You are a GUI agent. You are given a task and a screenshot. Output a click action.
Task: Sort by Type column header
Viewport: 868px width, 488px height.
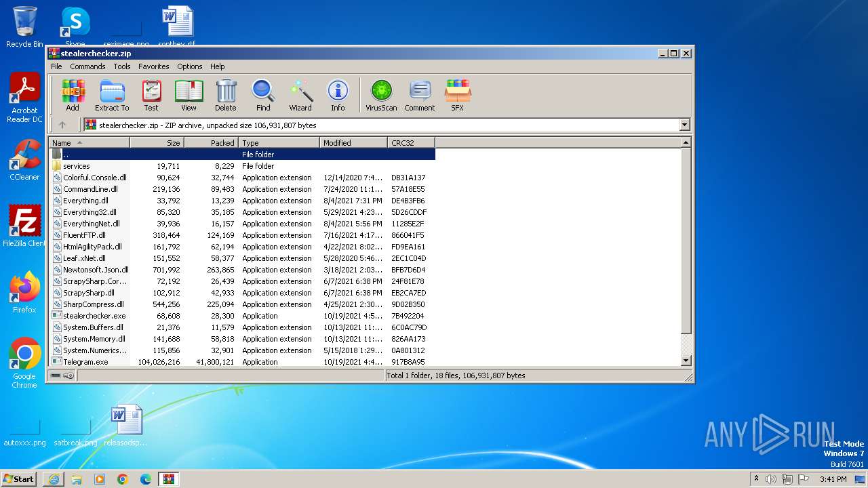point(279,142)
